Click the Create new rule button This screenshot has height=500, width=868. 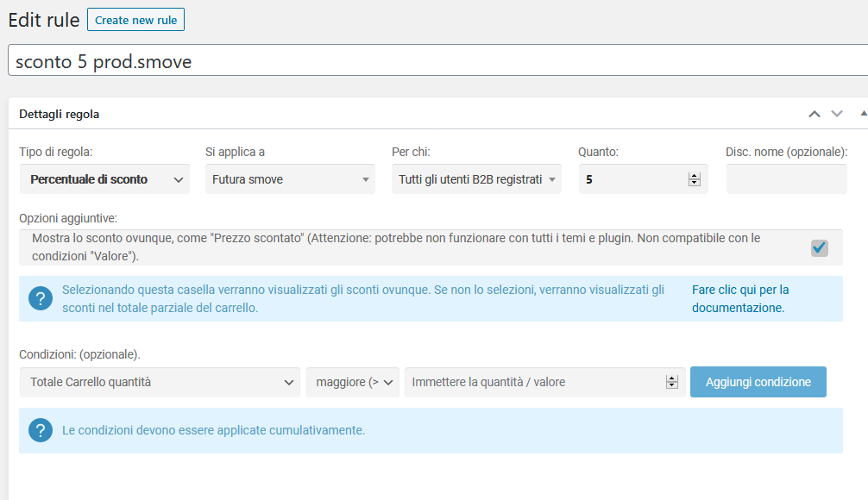(135, 20)
